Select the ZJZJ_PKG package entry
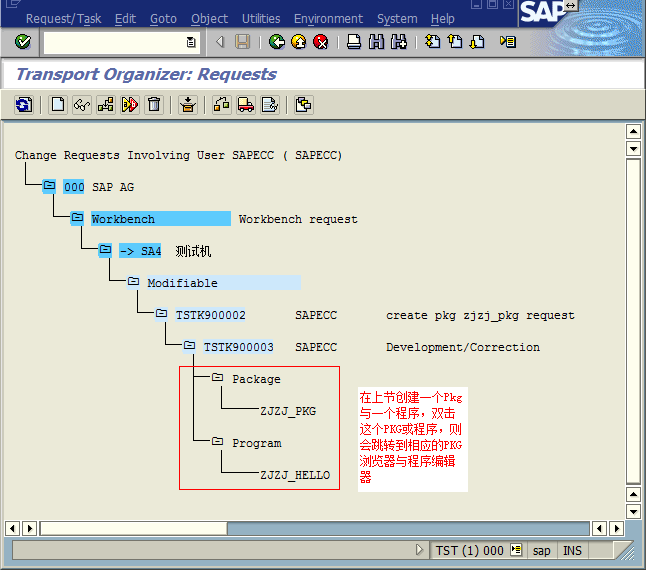 point(288,411)
